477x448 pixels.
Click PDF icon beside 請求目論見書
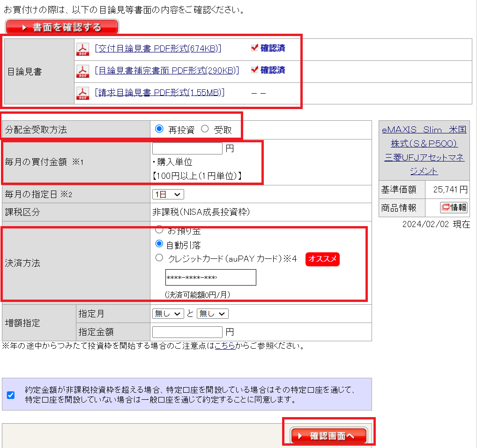(82, 93)
